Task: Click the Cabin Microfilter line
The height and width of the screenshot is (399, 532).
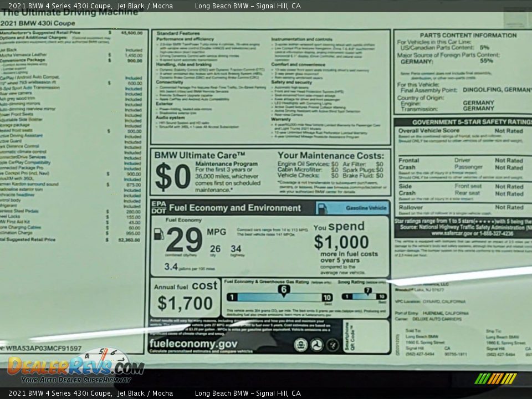Action: 308,170
